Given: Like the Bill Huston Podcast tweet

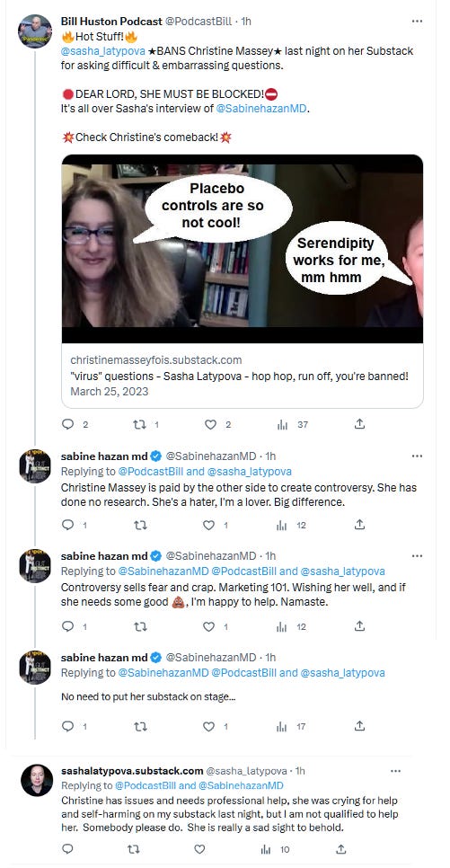Looking at the screenshot, I should coord(210,425).
